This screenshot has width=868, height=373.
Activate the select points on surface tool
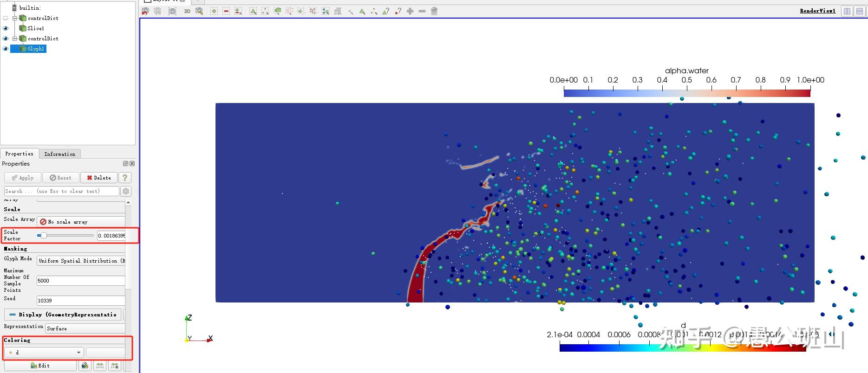[265, 11]
